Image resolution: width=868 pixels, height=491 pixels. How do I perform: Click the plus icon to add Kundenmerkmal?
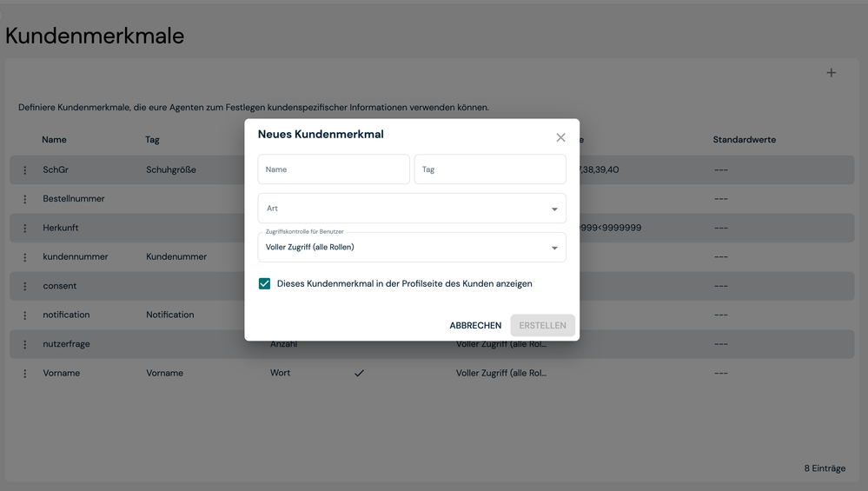pos(831,73)
